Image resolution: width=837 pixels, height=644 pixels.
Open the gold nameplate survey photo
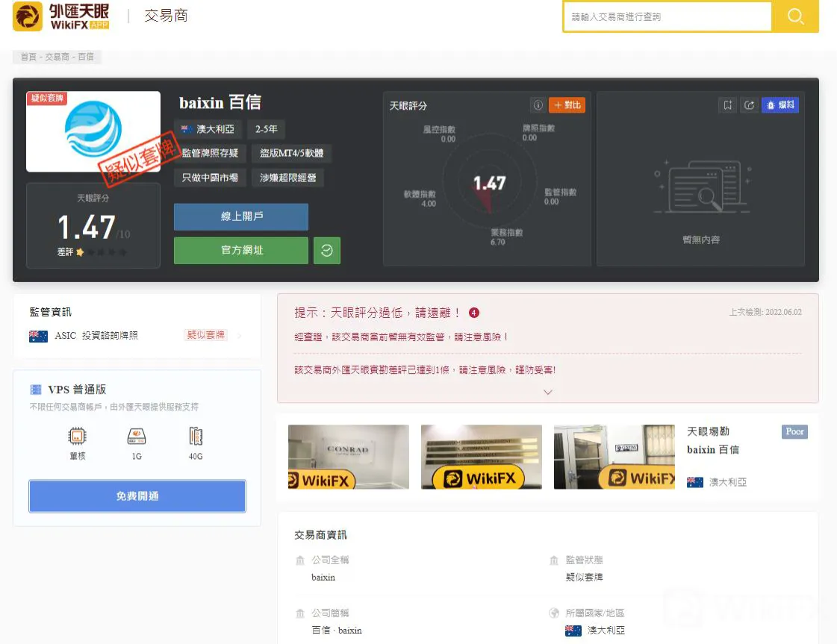[x=482, y=457]
